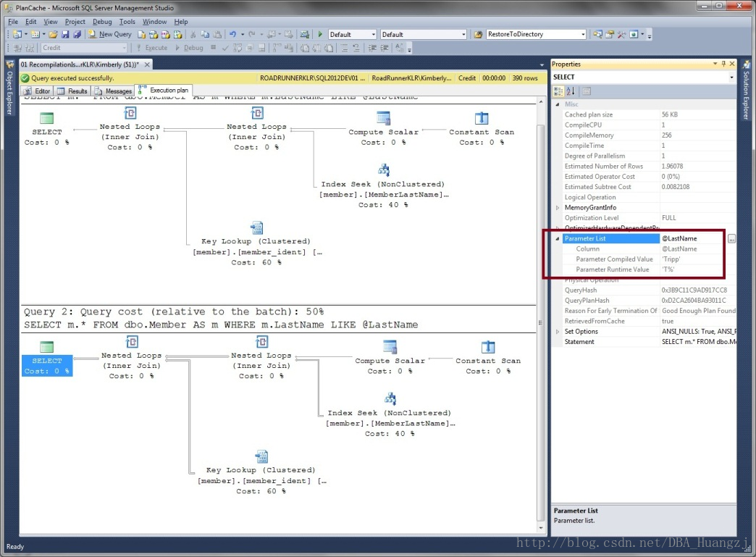This screenshot has height=557, width=756.
Task: Open the Help menu
Action: click(181, 22)
